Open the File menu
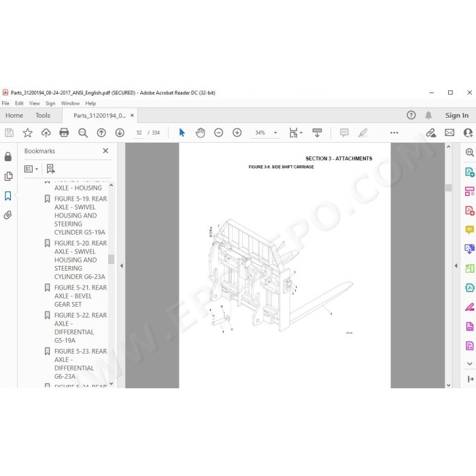476x476 pixels. click(5, 103)
